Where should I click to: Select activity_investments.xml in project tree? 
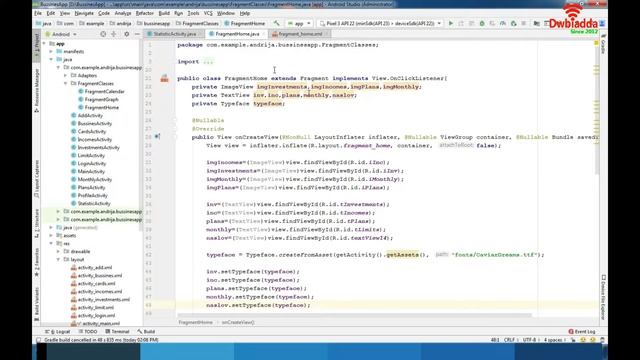click(x=104, y=300)
